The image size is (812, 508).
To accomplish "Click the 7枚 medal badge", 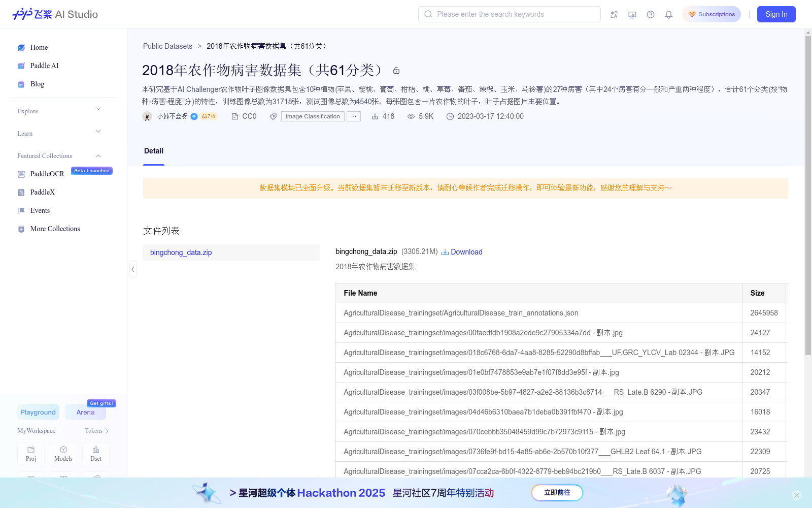I will (x=209, y=116).
